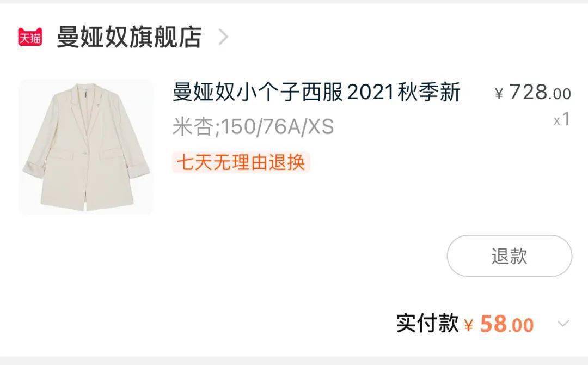The height and width of the screenshot is (365, 588).
Task: Click the blazer sleeve cuff in the photo
Action: pos(34,168)
